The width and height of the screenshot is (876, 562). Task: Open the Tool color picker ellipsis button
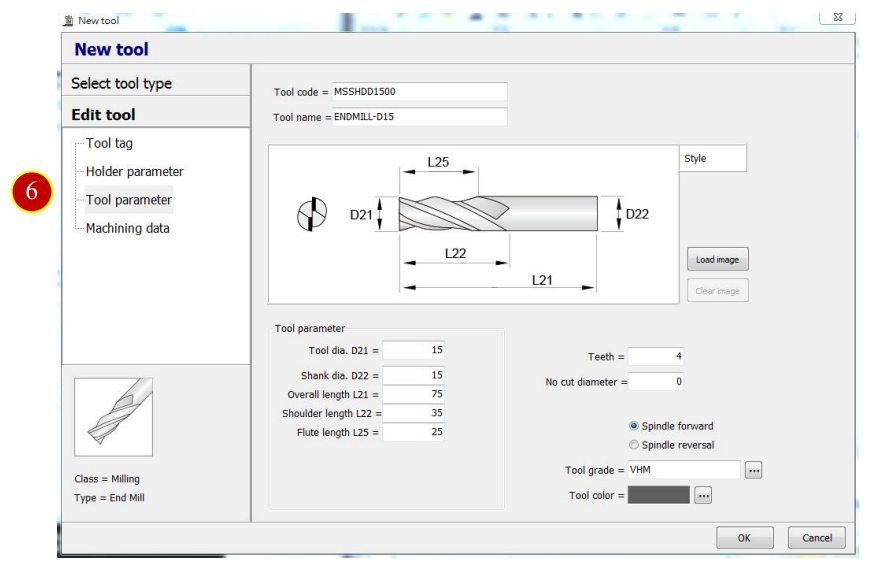pyautogui.click(x=703, y=496)
